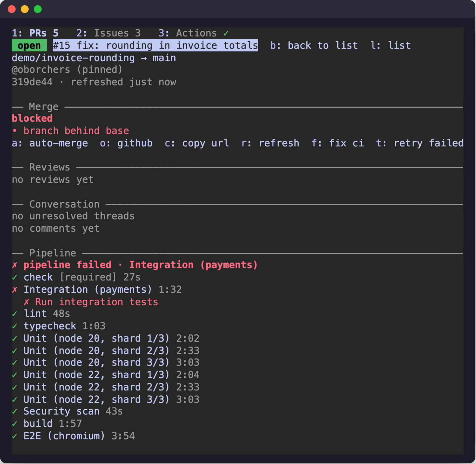Click the checkmark beside lint 48s
This screenshot has width=476, height=464.
(15, 314)
